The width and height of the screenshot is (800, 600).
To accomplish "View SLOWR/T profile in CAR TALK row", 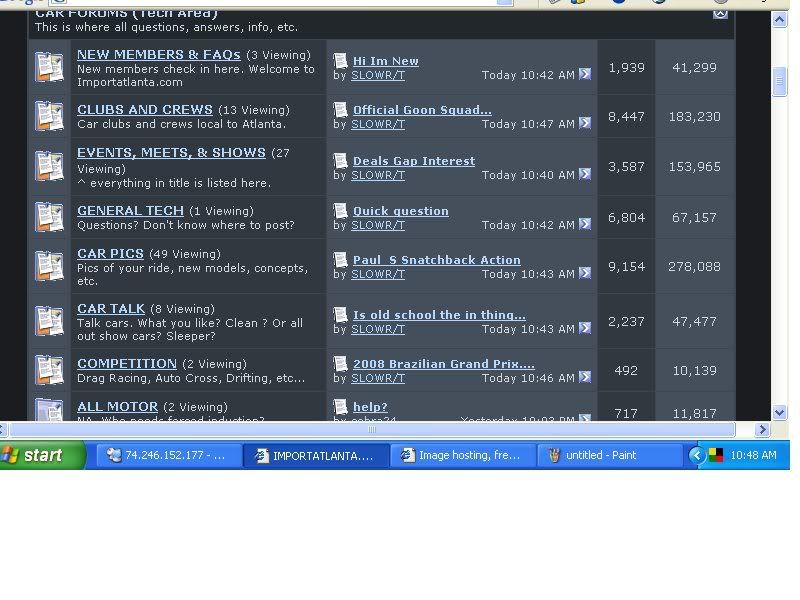I will point(378,329).
